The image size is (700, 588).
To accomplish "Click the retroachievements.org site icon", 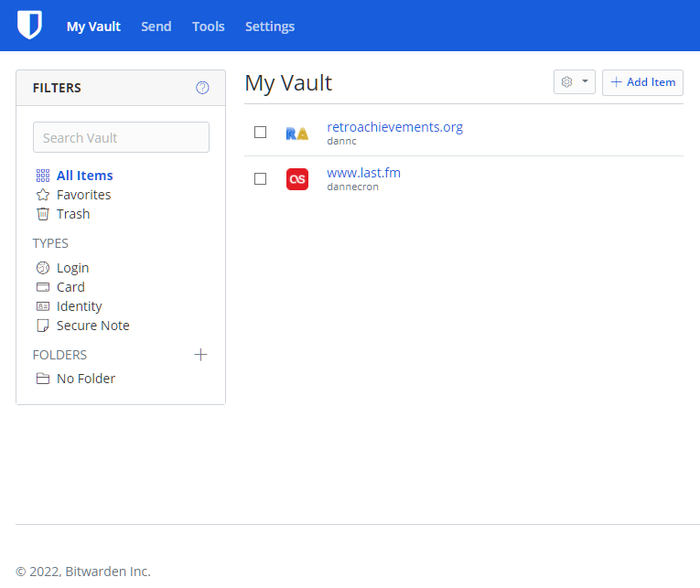I will coord(296,133).
